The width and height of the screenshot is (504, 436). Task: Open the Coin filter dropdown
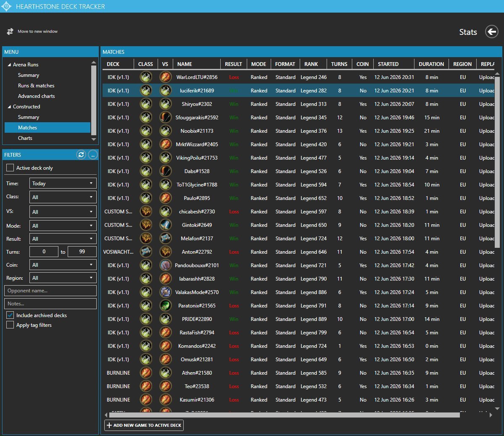pyautogui.click(x=63, y=265)
